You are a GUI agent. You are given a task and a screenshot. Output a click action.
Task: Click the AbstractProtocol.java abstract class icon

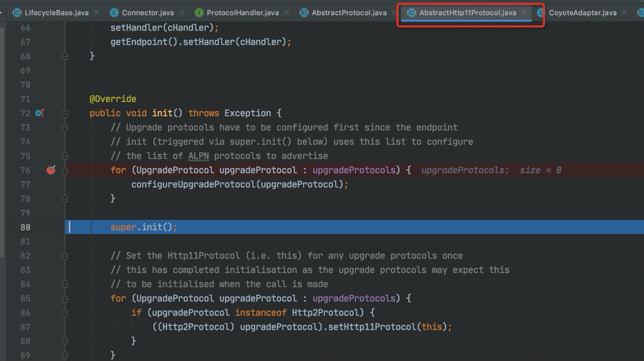(304, 13)
